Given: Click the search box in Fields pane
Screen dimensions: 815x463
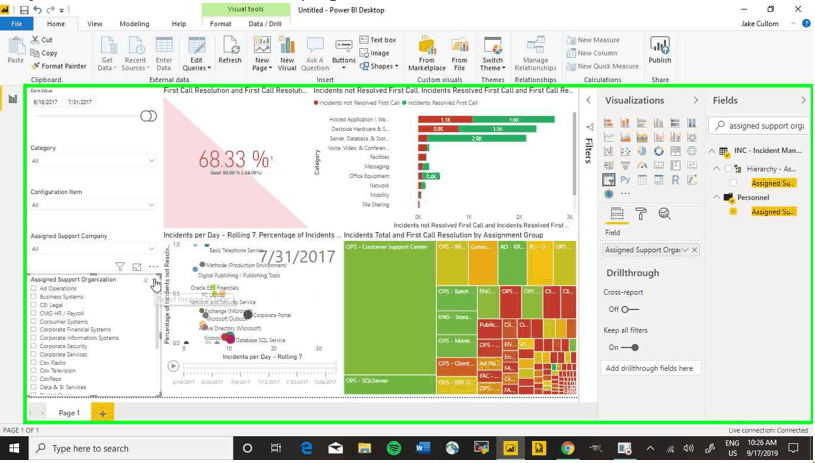Looking at the screenshot, I should pyautogui.click(x=759, y=125).
